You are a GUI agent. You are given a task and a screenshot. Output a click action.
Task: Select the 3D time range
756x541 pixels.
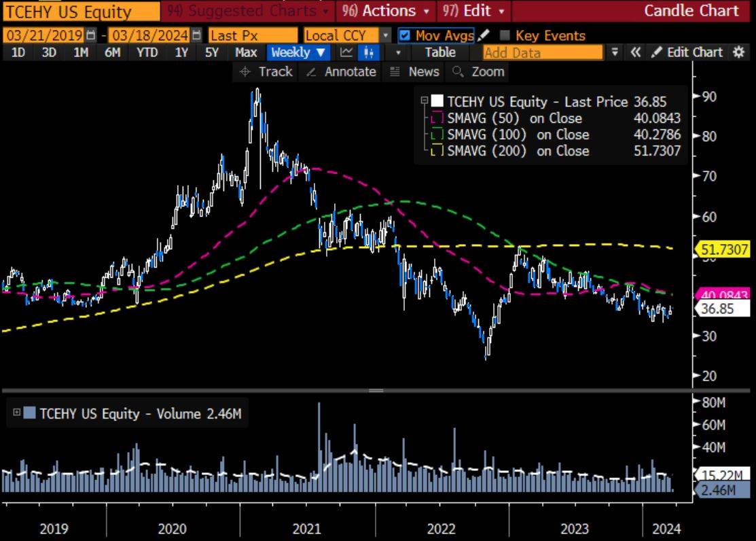(x=49, y=52)
